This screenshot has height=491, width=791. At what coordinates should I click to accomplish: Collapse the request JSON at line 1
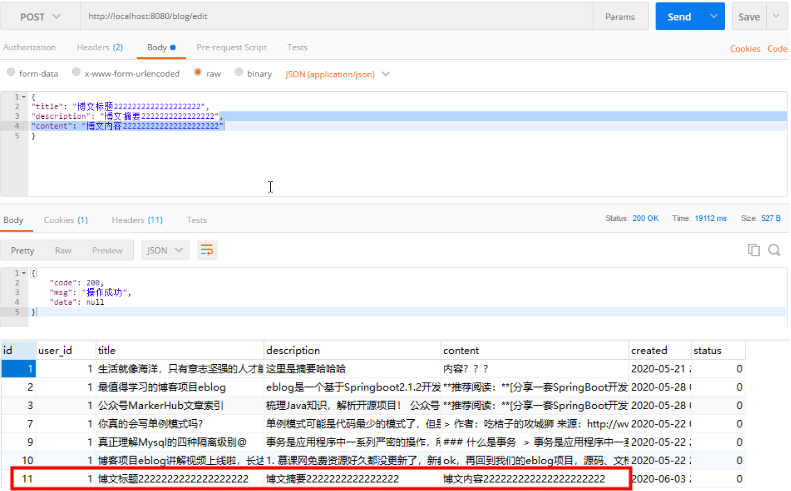click(x=24, y=97)
